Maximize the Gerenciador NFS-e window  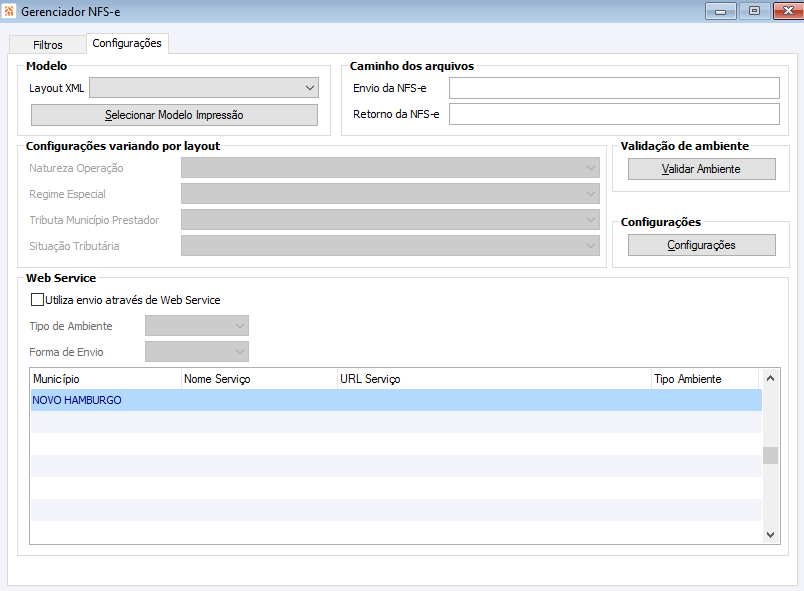point(754,11)
